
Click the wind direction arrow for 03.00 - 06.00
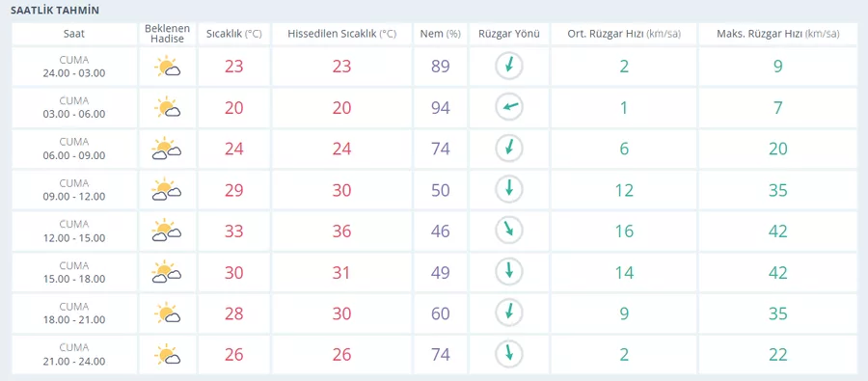pos(508,107)
